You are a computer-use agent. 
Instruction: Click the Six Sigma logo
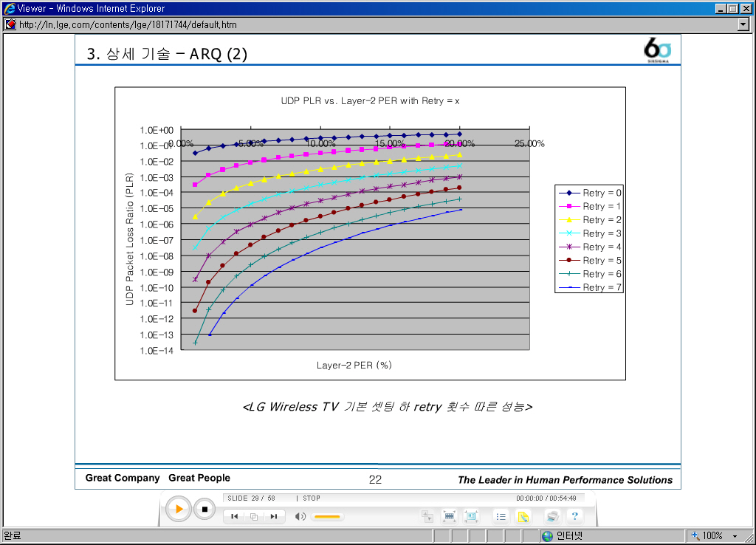pyautogui.click(x=656, y=49)
